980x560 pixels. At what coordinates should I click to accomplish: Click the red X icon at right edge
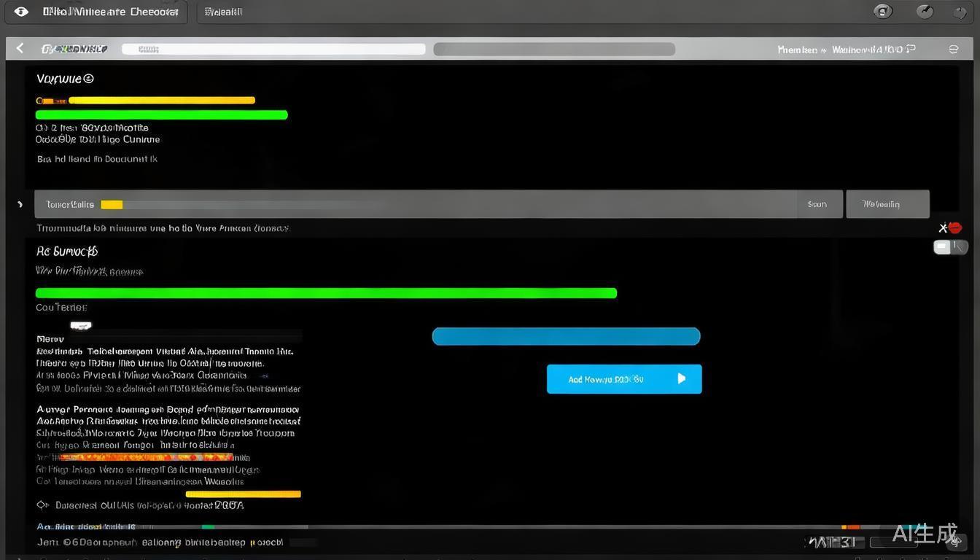tap(949, 228)
